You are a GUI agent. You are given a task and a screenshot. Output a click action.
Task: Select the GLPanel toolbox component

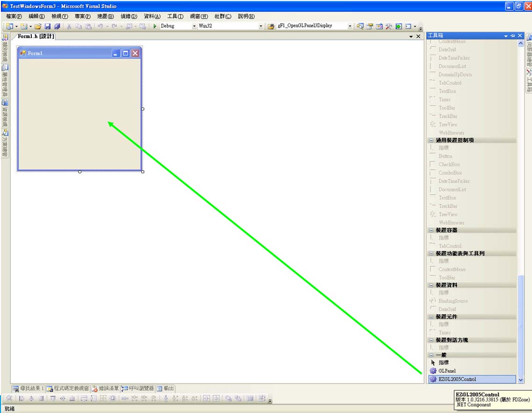[446, 371]
